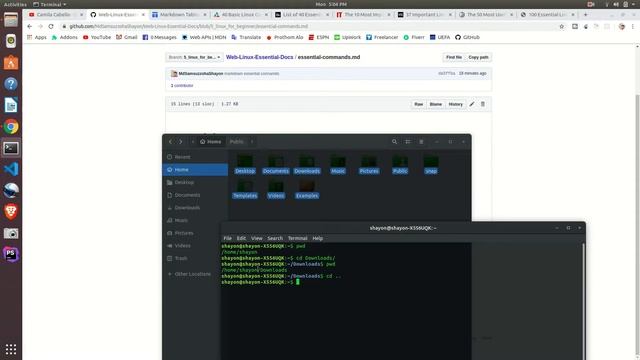
Task: Open Google Chrome from dock
Action: click(x=11, y=127)
